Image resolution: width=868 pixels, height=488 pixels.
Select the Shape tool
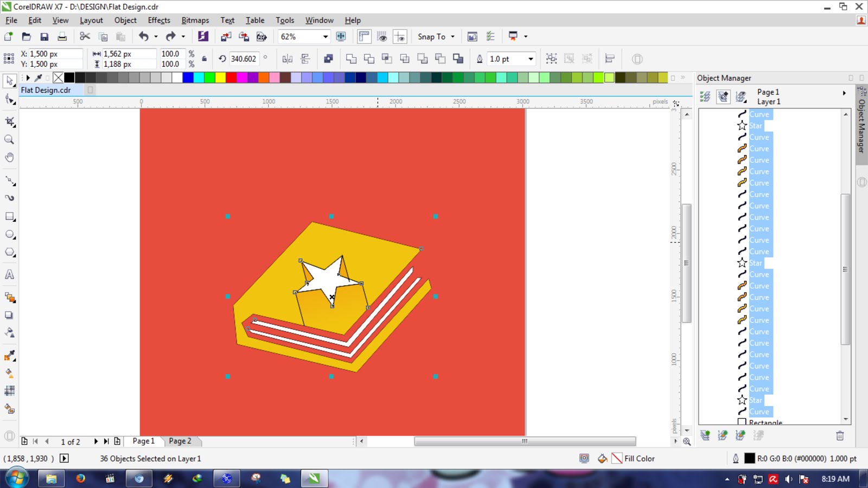9,98
